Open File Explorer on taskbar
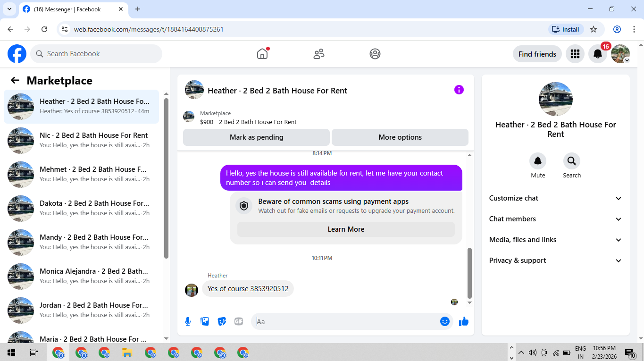 coord(126,353)
